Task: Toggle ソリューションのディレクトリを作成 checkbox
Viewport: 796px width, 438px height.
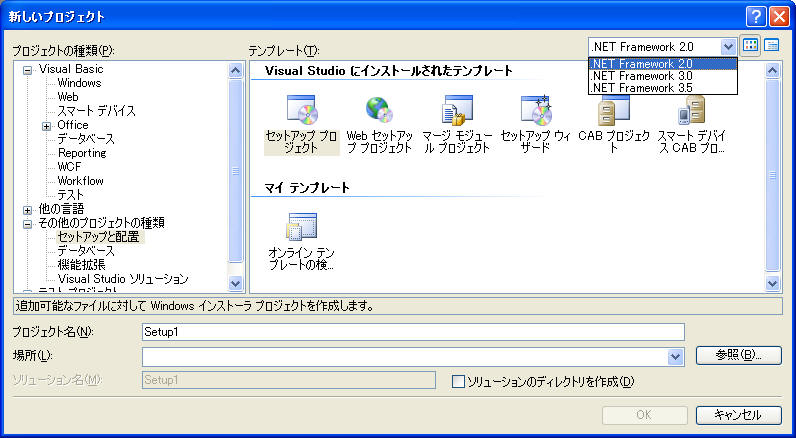Action: (x=458, y=381)
